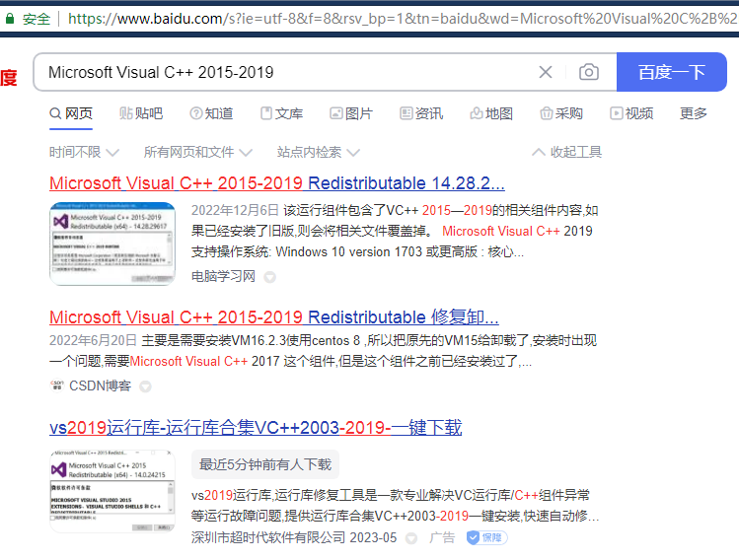Clear the search box with the X icon
This screenshot has height=560, width=739.
[x=546, y=72]
